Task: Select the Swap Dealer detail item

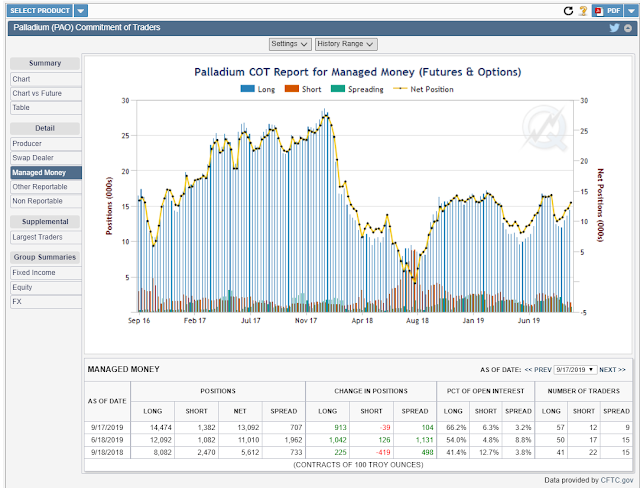Action: tap(46, 158)
